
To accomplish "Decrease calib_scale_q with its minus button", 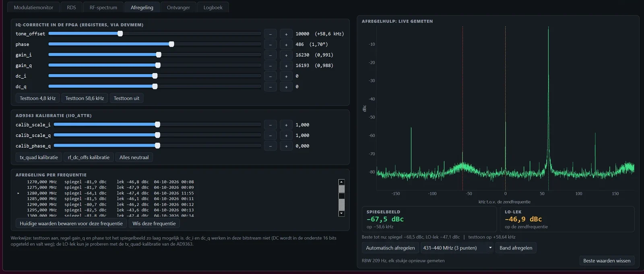I will coord(270,136).
